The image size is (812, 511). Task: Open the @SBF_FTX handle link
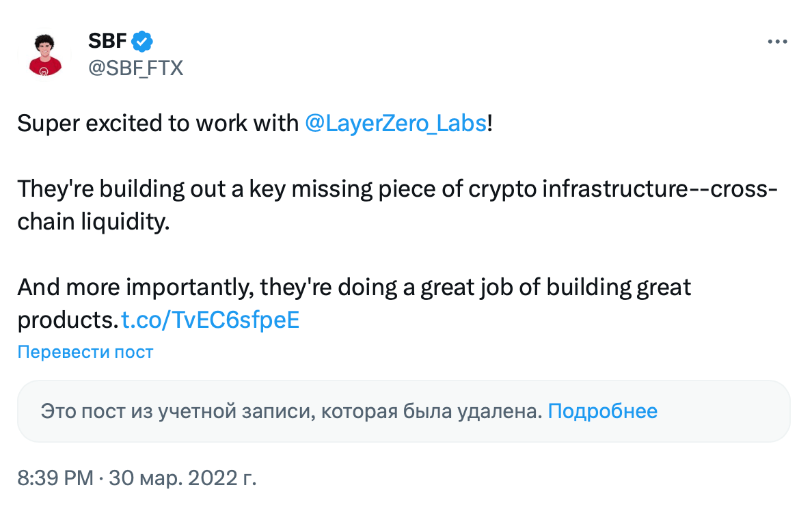point(135,68)
